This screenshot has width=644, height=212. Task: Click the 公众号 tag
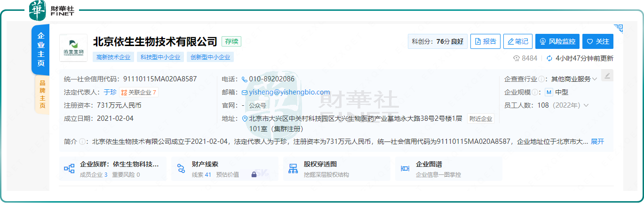pyautogui.click(x=257, y=105)
